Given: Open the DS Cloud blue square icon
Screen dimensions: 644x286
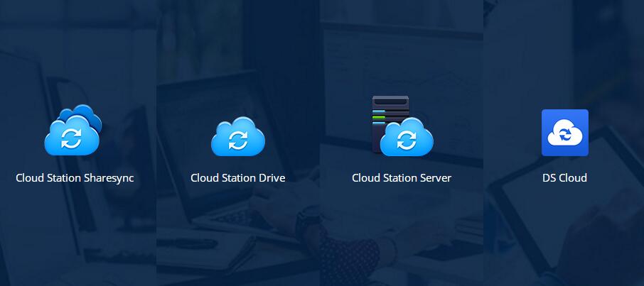Looking at the screenshot, I should click(x=564, y=132).
